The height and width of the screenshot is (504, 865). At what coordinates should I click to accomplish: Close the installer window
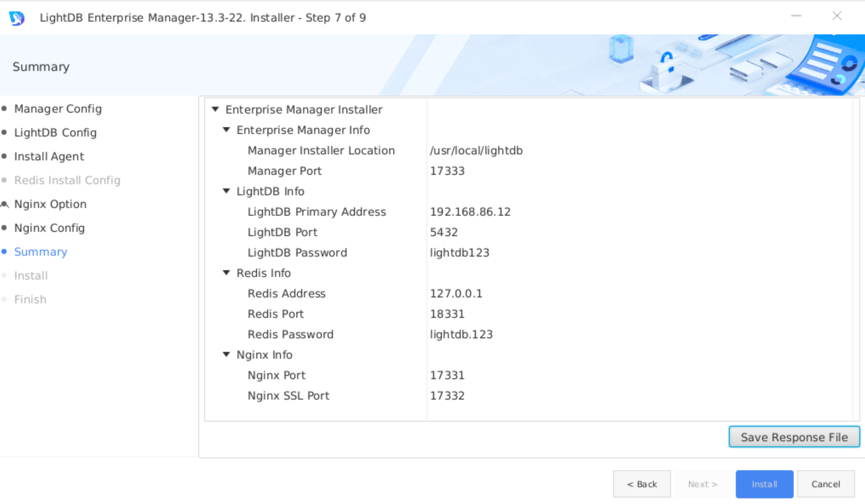tap(837, 16)
